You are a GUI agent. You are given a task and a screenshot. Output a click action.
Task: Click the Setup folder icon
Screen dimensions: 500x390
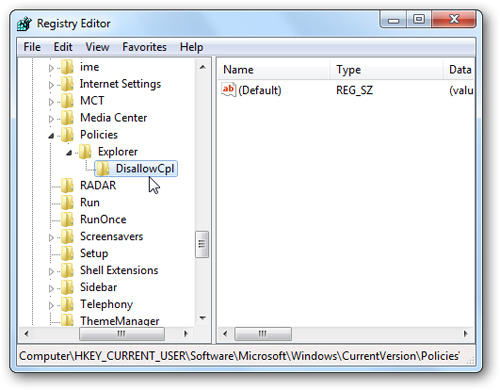[67, 254]
